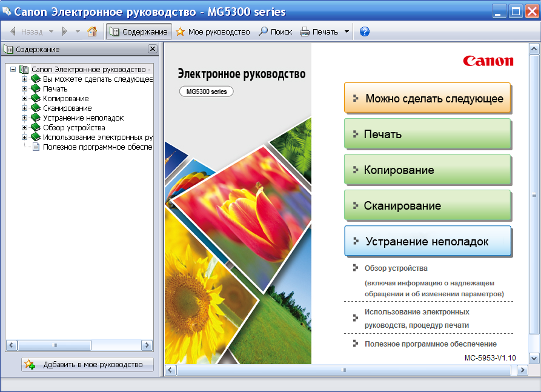This screenshot has height=392, width=541.
Task: Click green book icon beside Устранение неполадок
Action: pyautogui.click(x=36, y=118)
